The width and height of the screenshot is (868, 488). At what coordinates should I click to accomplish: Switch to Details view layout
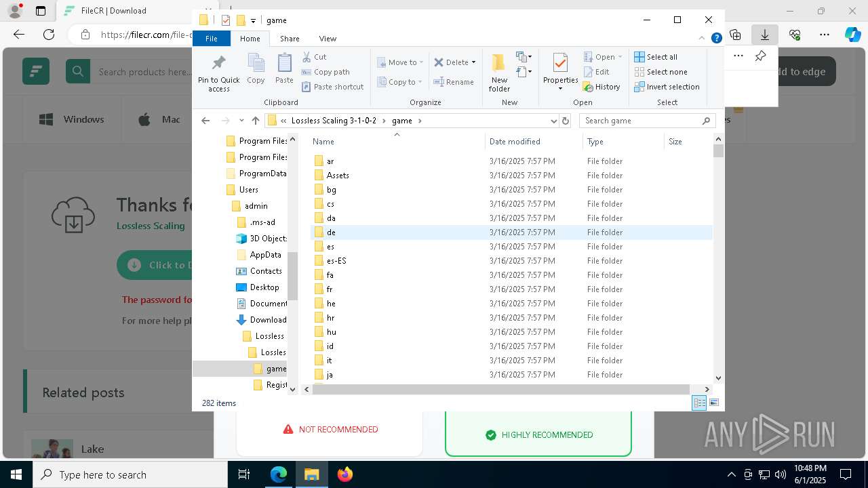[x=698, y=403]
